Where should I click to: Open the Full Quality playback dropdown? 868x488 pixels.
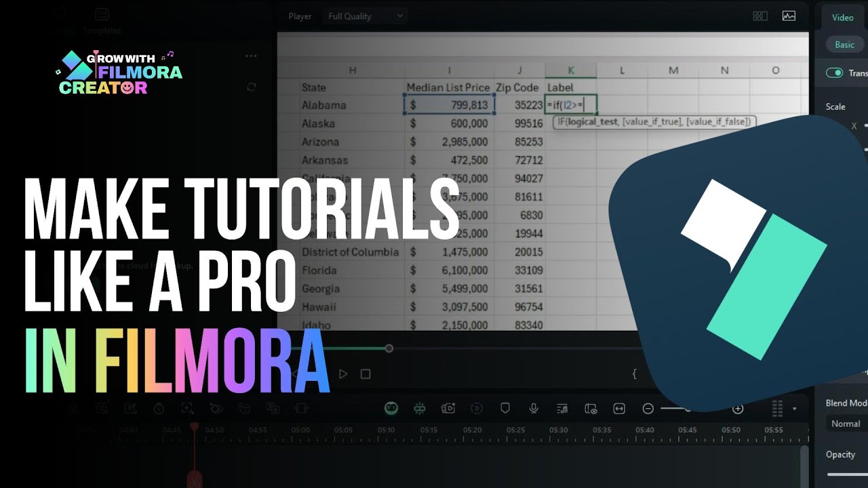pos(365,16)
